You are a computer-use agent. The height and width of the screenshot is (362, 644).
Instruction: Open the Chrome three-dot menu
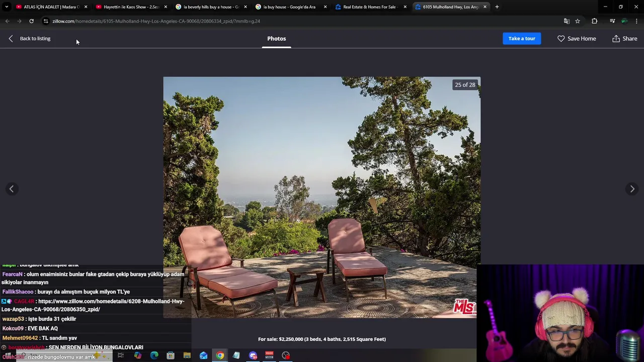point(636,21)
